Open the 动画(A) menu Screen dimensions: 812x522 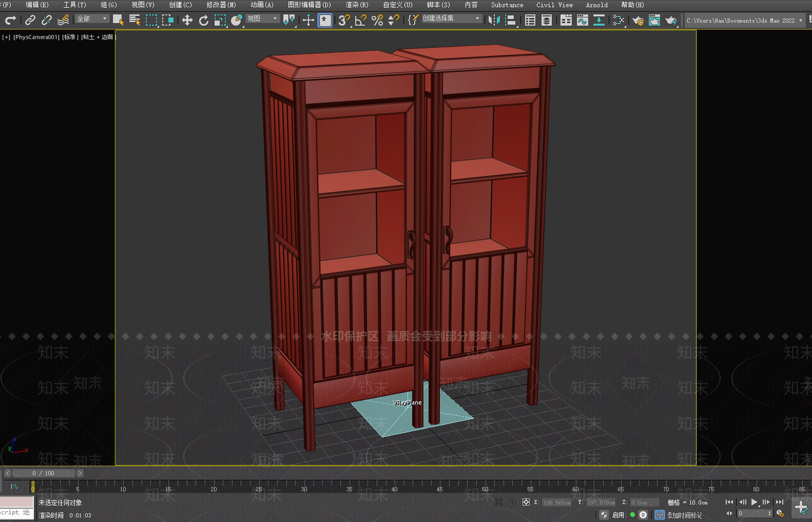pos(262,5)
